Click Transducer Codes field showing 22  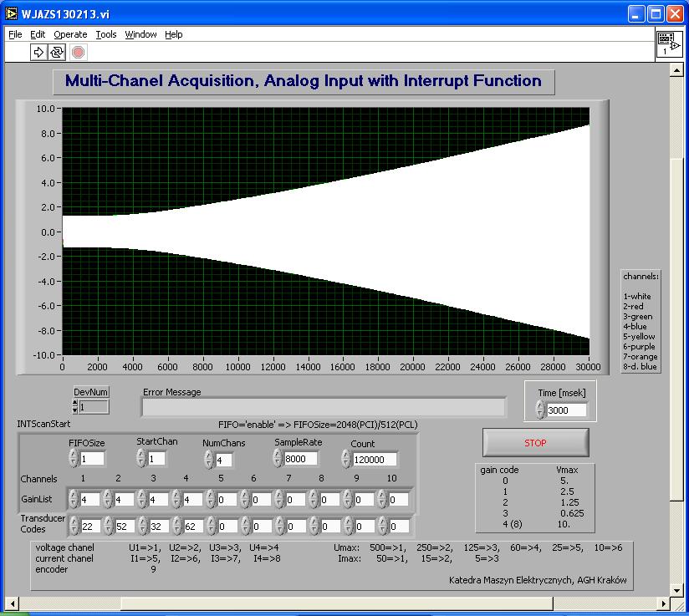(x=90, y=526)
